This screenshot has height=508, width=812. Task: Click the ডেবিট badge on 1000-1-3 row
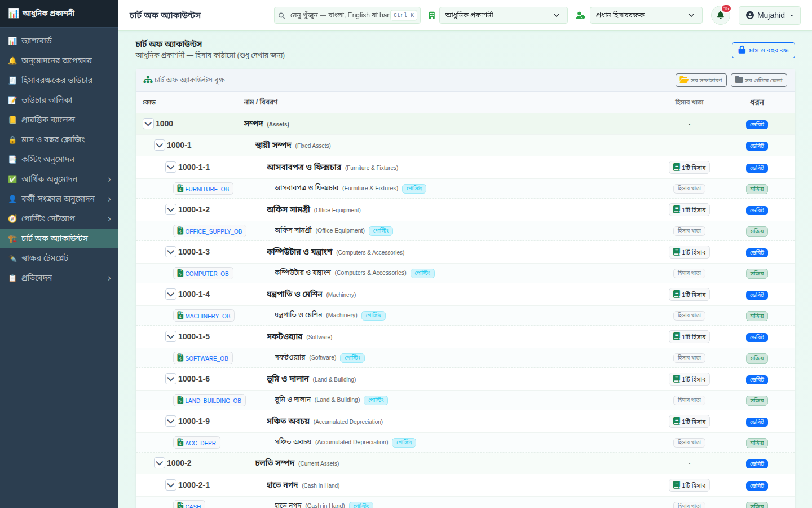757,253
